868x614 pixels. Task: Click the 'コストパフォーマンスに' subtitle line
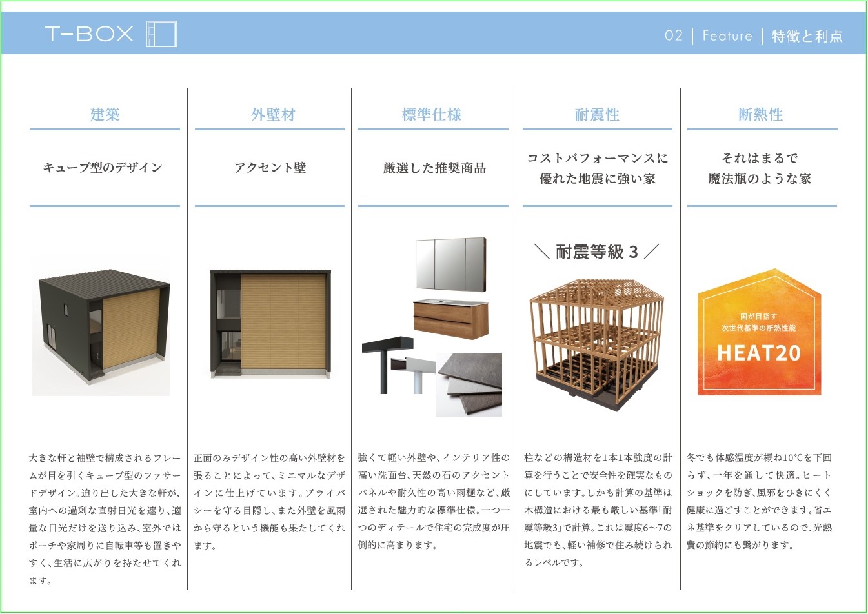[x=598, y=158]
